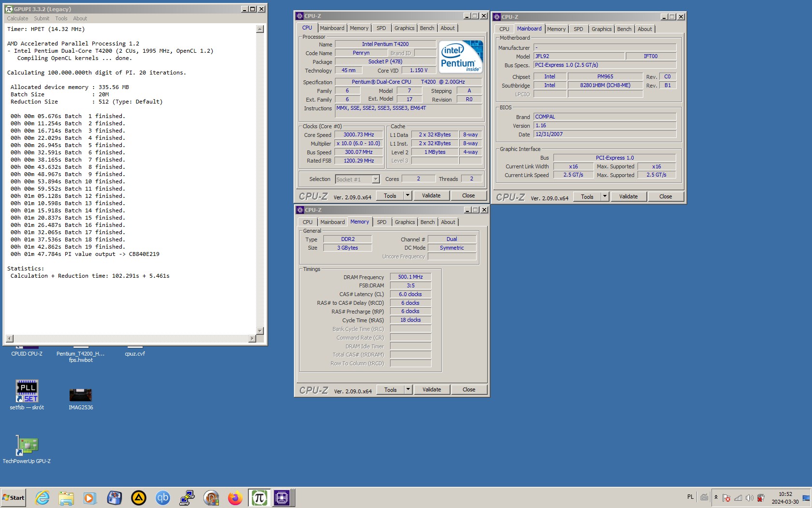Image resolution: width=812 pixels, height=508 pixels.
Task: Open AIMP player icon in taskbar
Action: tap(139, 497)
